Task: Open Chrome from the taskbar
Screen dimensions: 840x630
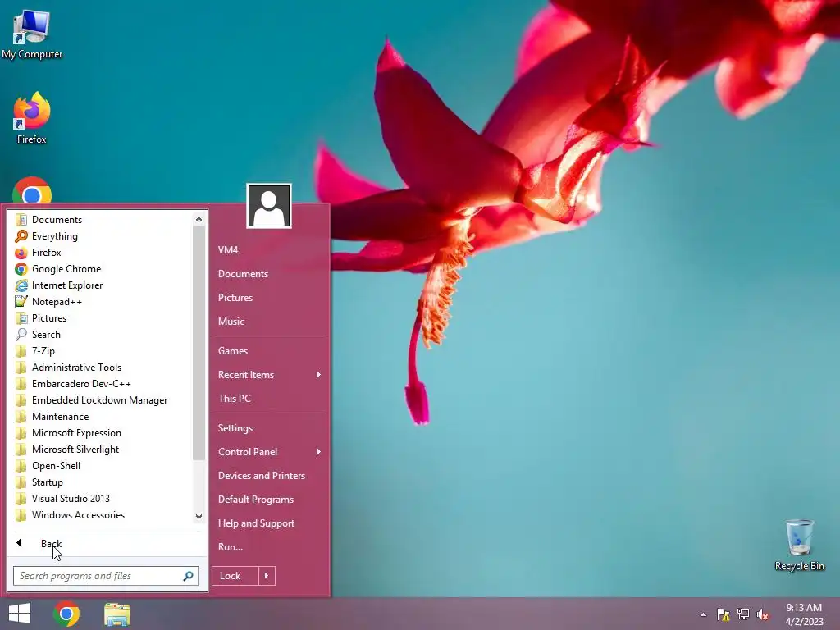Action: point(66,614)
